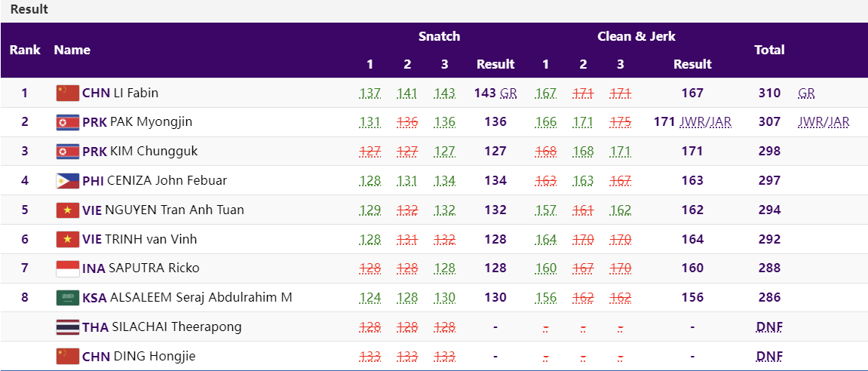The height and width of the screenshot is (371, 868).
Task: Click LI Fabin's first snatch attempt 137
Action: pyautogui.click(x=370, y=93)
